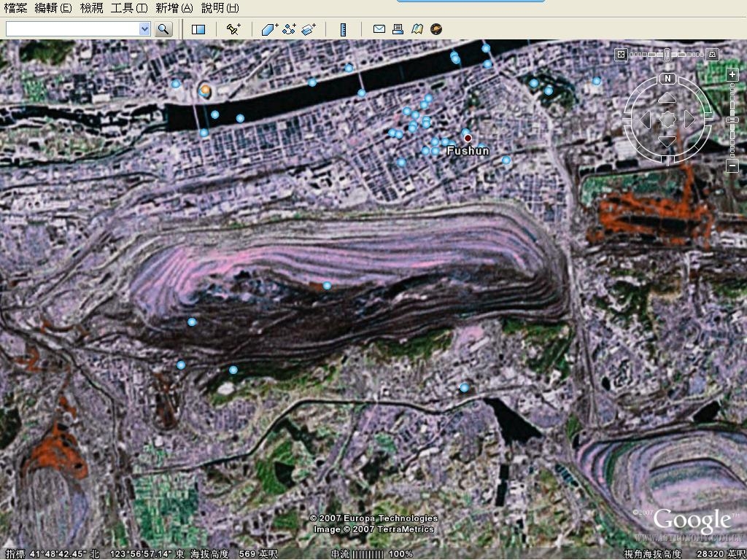Open the 工具 (Tools) menu

pyautogui.click(x=128, y=8)
